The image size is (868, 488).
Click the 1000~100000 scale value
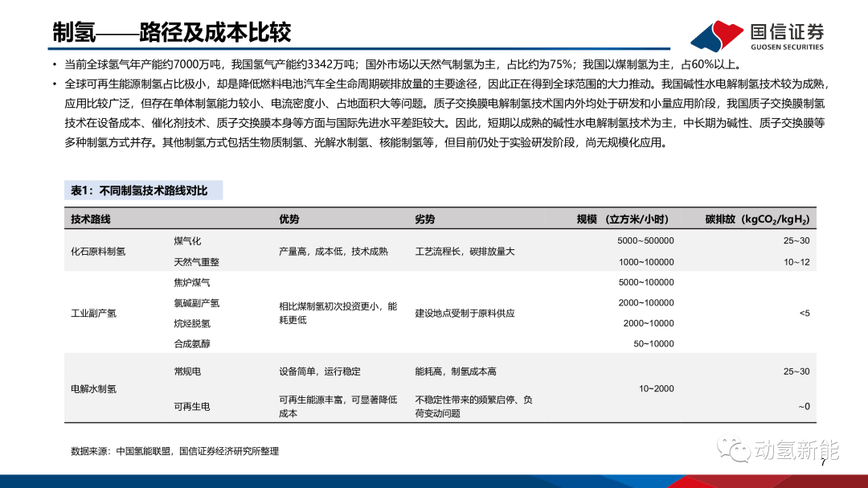coord(646,262)
